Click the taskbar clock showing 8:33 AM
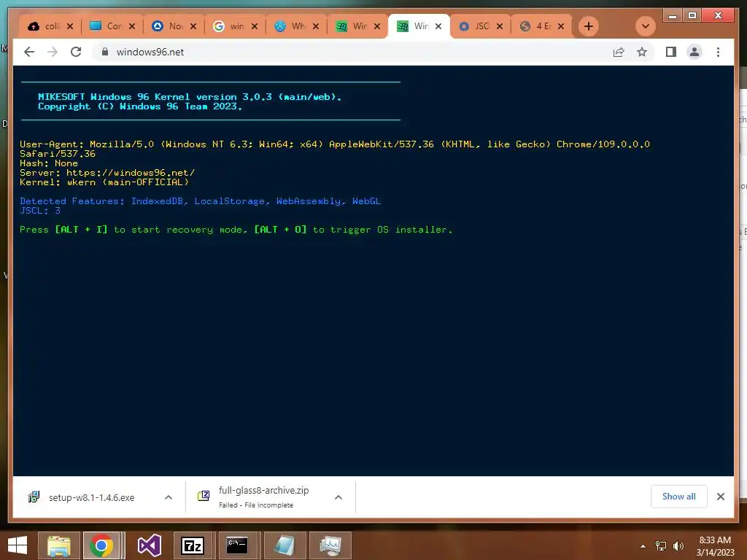Screen dimensions: 747x560 (715, 545)
